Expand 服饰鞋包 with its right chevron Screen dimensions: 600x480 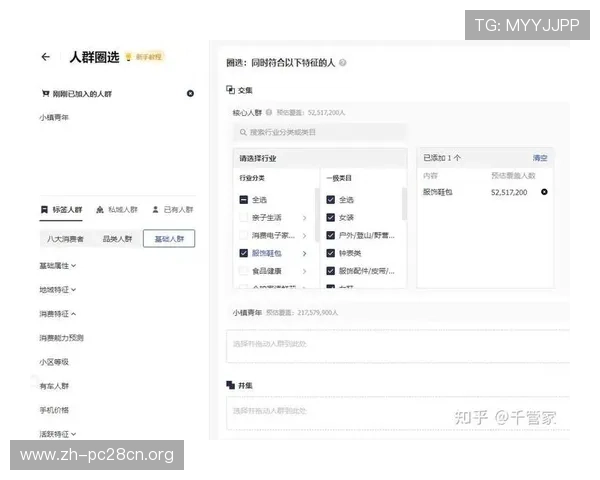tap(305, 253)
